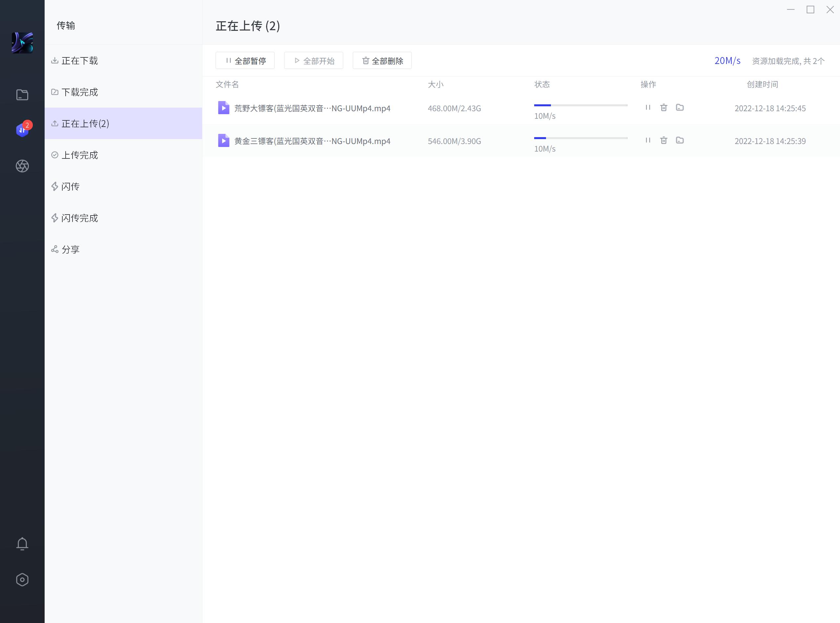Delete the 荒野大镖客 upload task
The image size is (840, 623).
click(663, 108)
